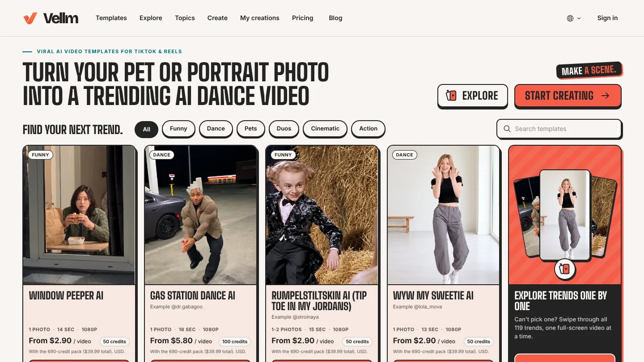
Task: Click the Vellm logo icon
Action: (x=30, y=18)
